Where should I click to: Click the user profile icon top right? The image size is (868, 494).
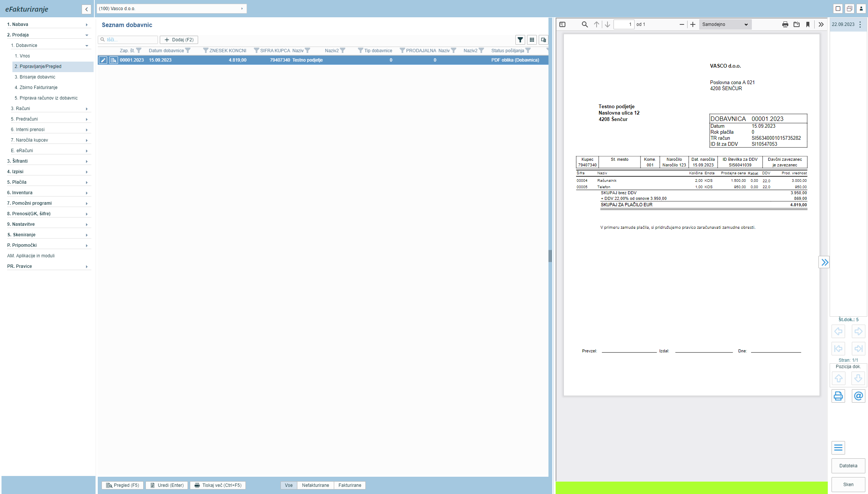[861, 9]
